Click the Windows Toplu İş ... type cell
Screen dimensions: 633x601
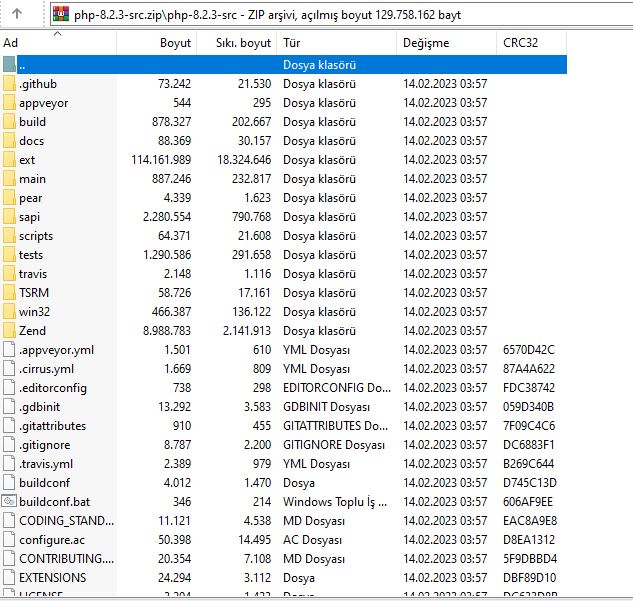pos(335,502)
